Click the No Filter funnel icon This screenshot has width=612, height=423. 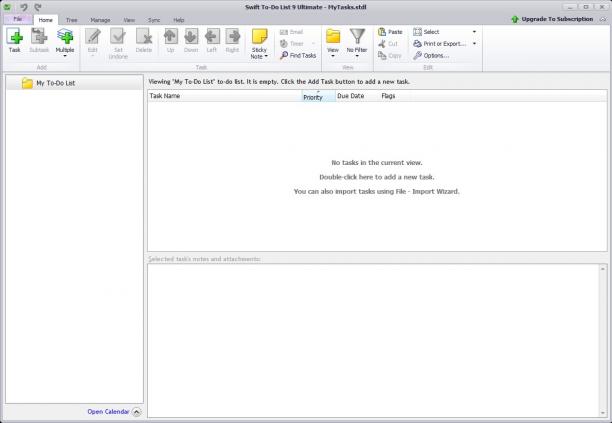pyautogui.click(x=357, y=36)
